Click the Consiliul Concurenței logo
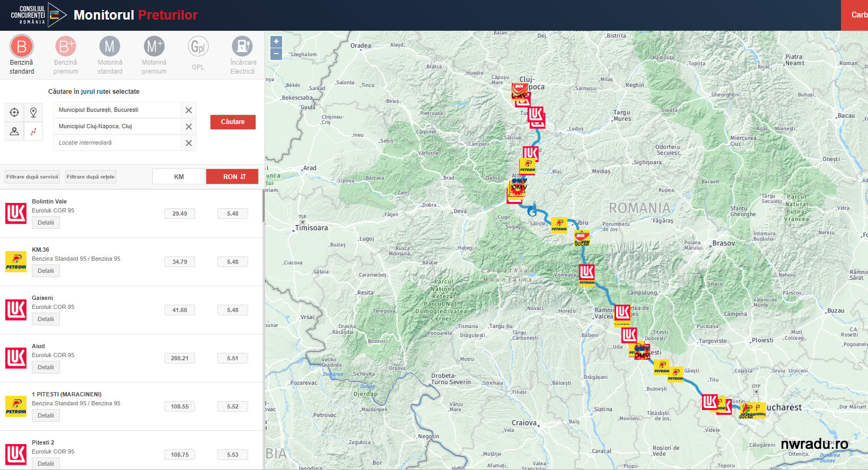 click(x=38, y=15)
